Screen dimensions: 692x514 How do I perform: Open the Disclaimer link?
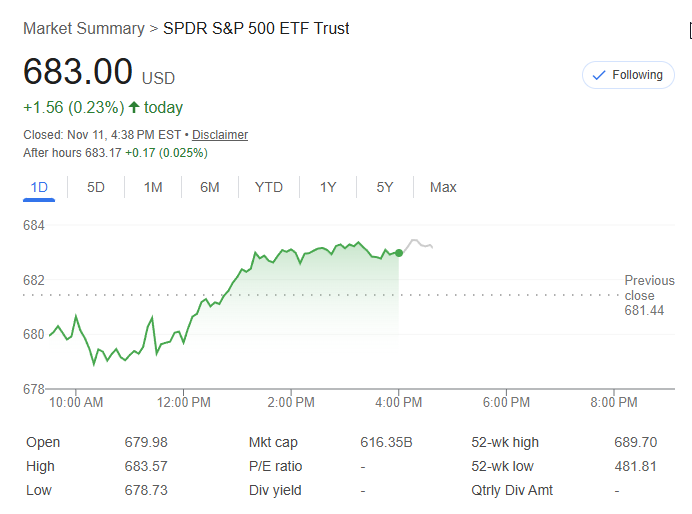coord(220,135)
